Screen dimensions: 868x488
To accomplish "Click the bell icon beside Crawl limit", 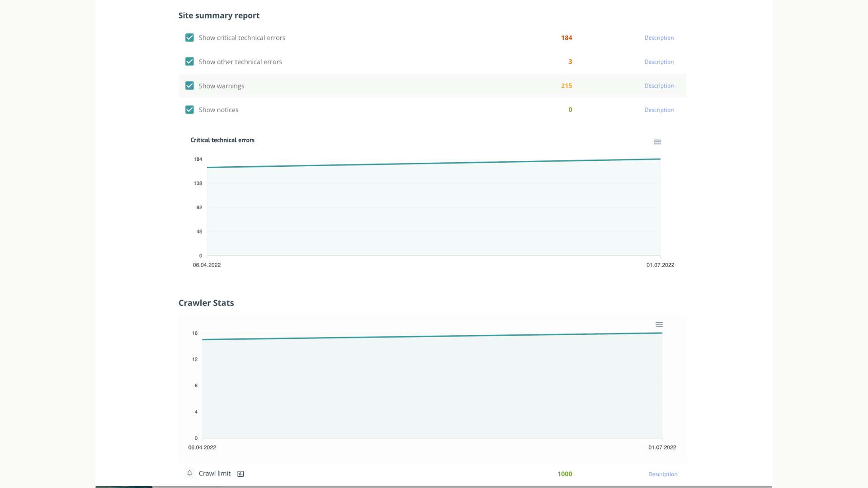I will (x=189, y=473).
